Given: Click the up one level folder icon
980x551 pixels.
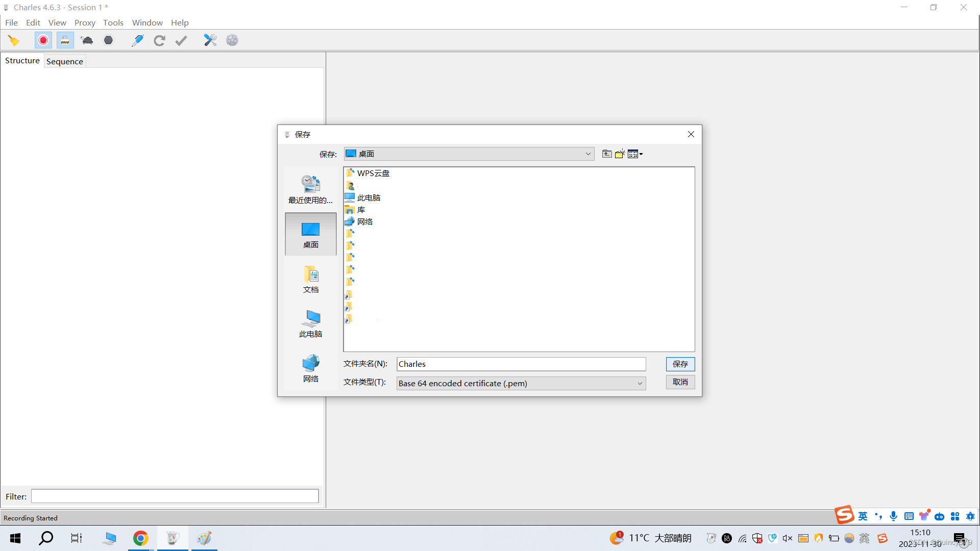Looking at the screenshot, I should tap(607, 154).
